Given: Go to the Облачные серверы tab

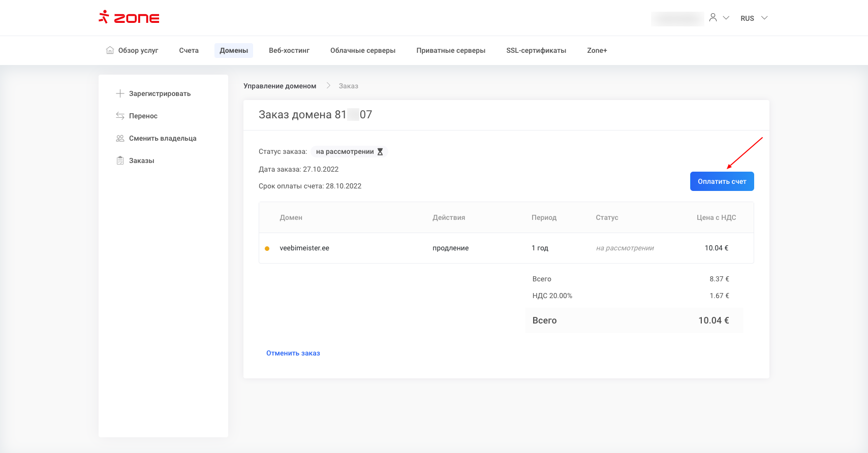Looking at the screenshot, I should pyautogui.click(x=363, y=50).
